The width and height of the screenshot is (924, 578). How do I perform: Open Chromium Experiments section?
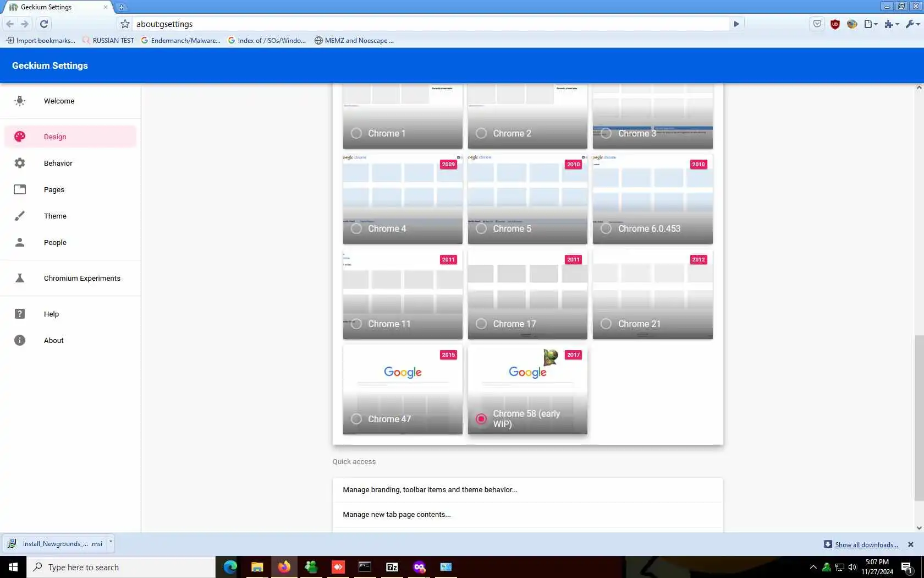pos(70,278)
